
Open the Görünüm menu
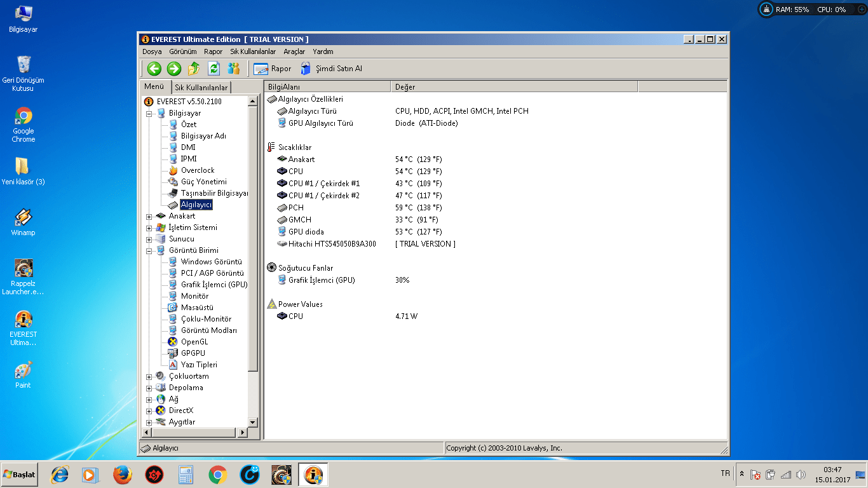click(x=183, y=51)
